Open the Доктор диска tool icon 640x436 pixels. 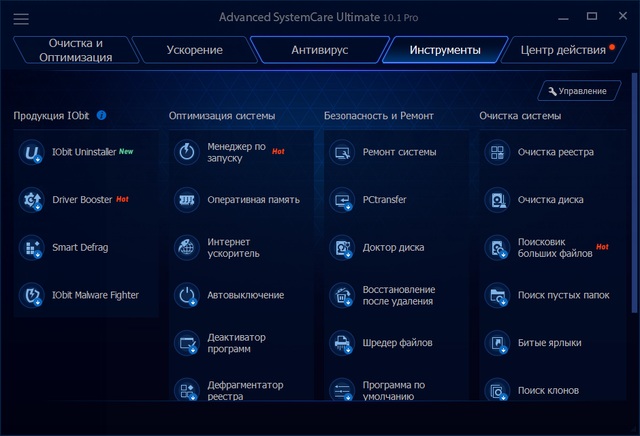tap(342, 247)
